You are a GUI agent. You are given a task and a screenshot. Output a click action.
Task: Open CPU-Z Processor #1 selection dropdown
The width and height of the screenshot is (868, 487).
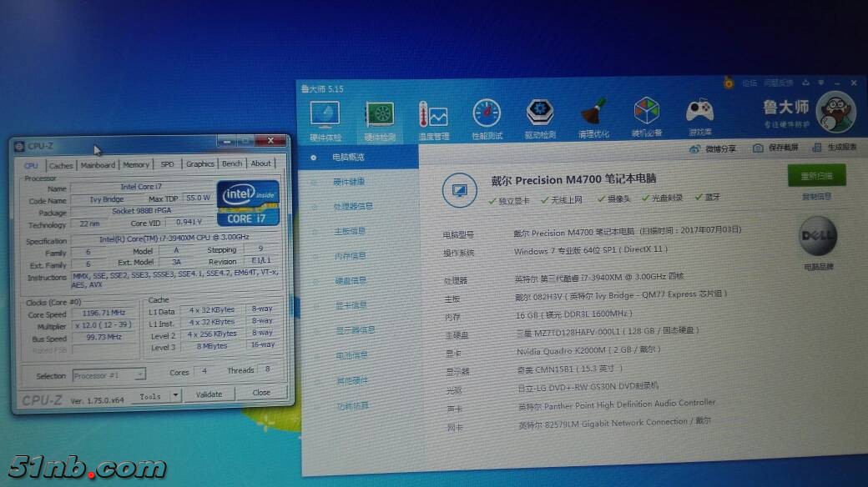point(108,375)
